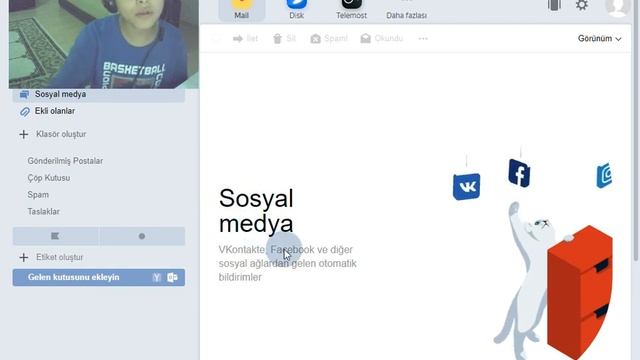Click the unread dot filter button
This screenshot has height=360, width=640.
142,236
